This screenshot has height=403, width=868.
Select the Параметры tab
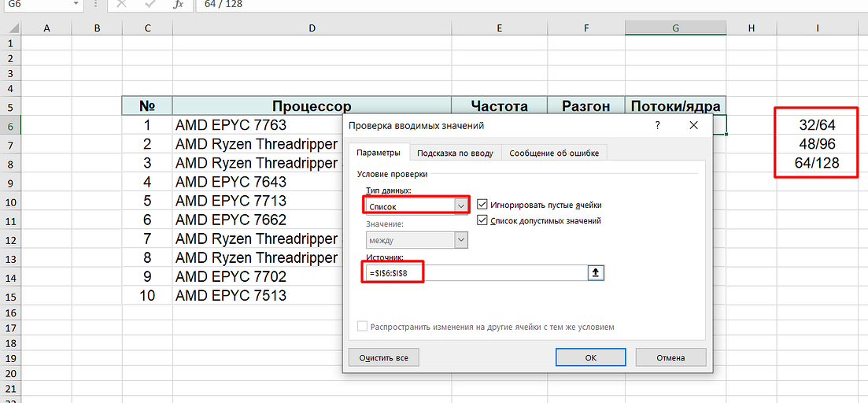(x=379, y=153)
